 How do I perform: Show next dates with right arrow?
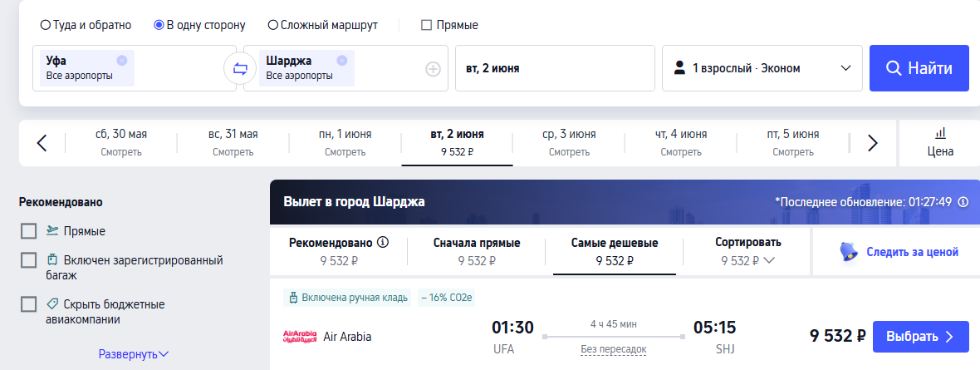pyautogui.click(x=872, y=143)
